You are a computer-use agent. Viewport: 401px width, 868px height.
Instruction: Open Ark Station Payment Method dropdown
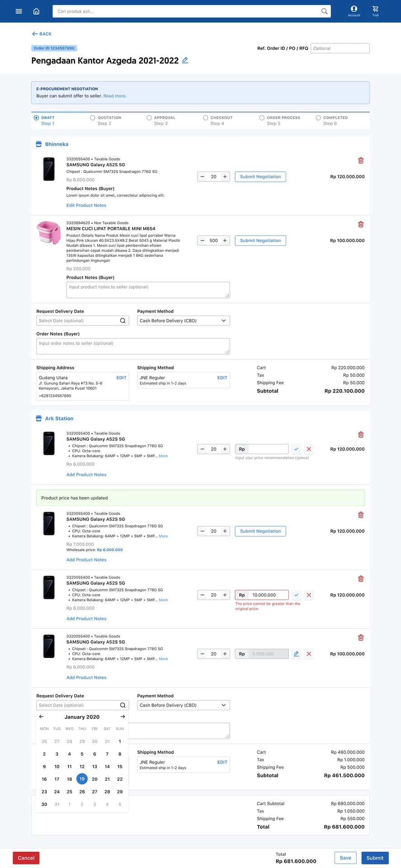(183, 705)
